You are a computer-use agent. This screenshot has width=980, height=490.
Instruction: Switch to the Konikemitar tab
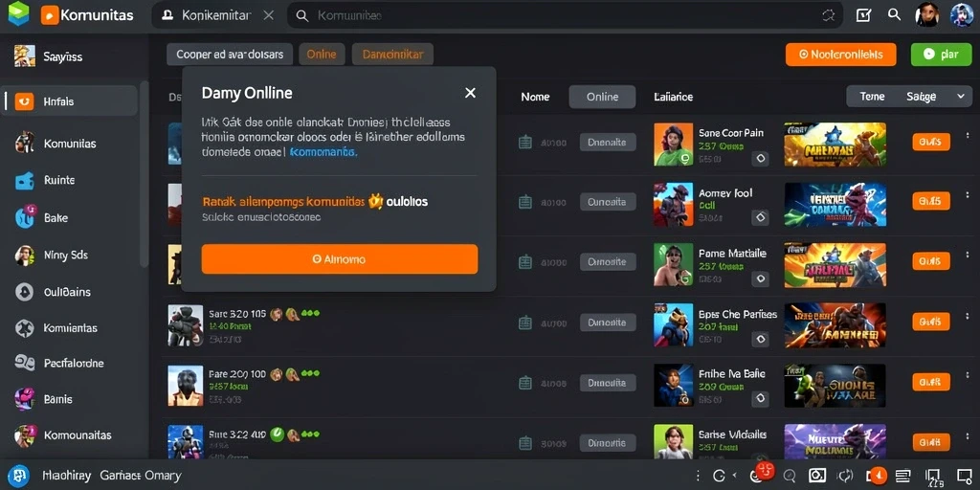(x=217, y=15)
